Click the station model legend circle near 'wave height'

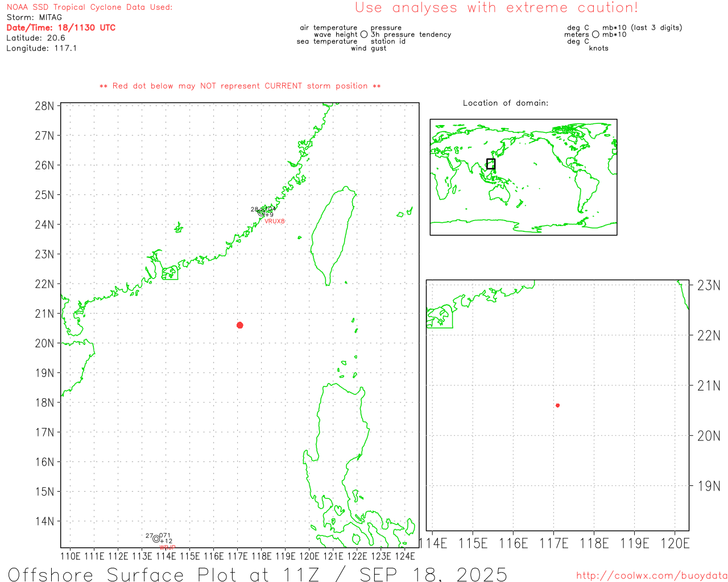(364, 35)
